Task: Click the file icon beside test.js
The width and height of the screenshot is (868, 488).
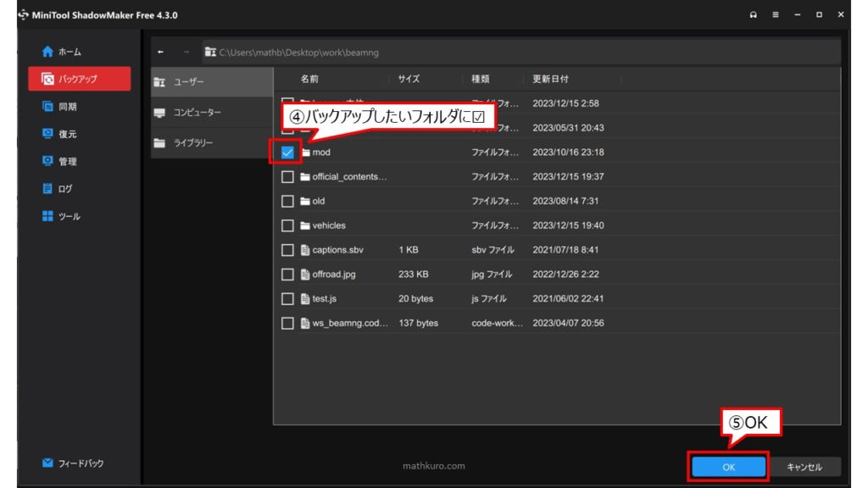Action: 305,299
